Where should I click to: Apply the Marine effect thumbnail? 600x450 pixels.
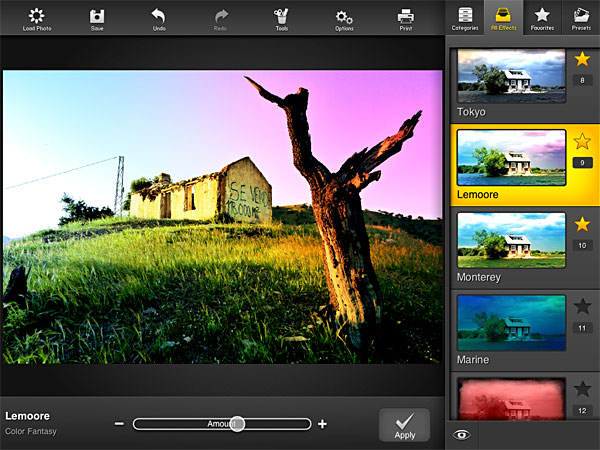click(x=511, y=323)
